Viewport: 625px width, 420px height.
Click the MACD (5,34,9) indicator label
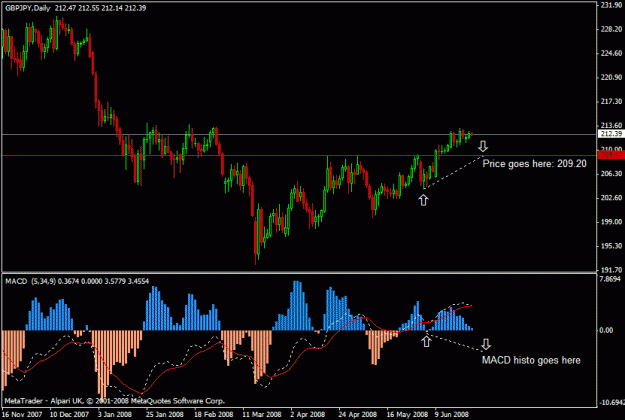(77, 281)
